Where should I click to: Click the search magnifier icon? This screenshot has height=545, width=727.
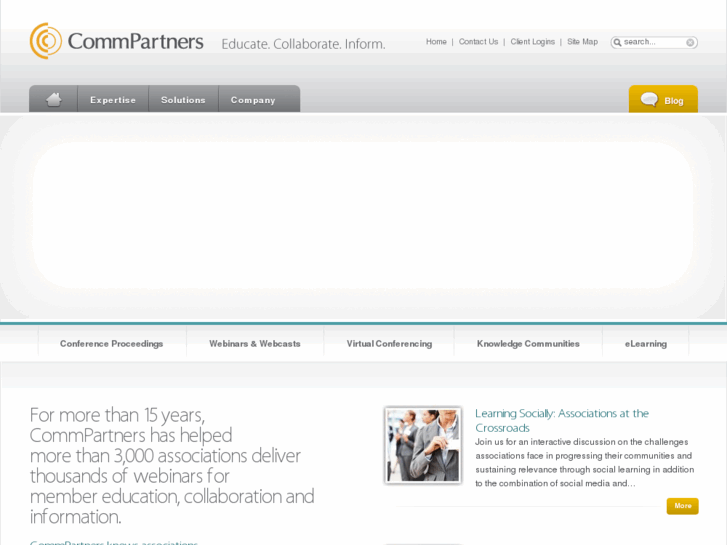click(x=617, y=42)
